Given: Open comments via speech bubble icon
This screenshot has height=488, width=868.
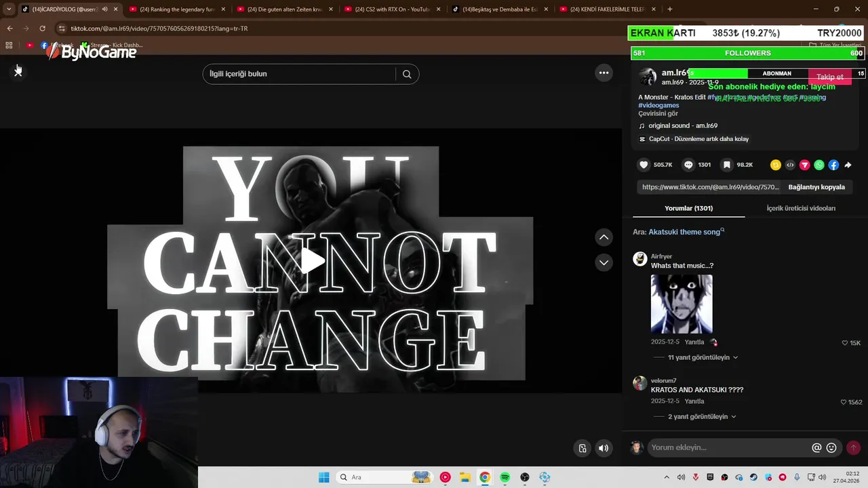Looking at the screenshot, I should [x=688, y=165].
